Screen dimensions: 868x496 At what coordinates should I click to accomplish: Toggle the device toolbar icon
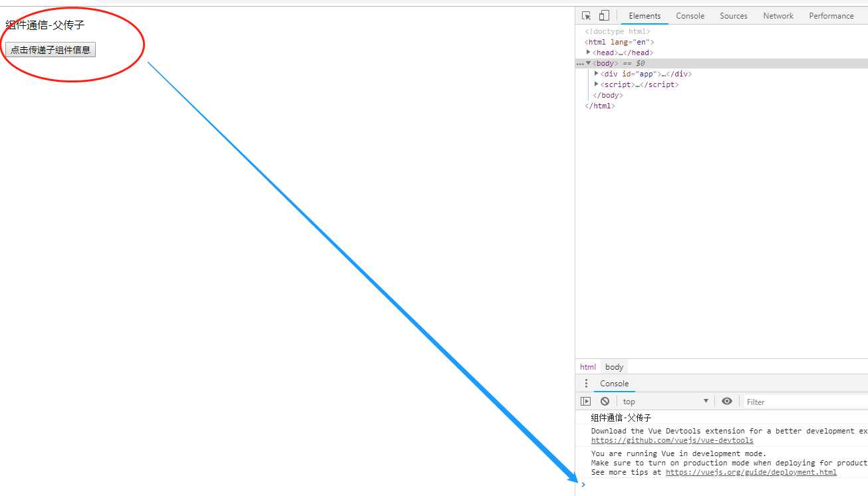tap(604, 16)
